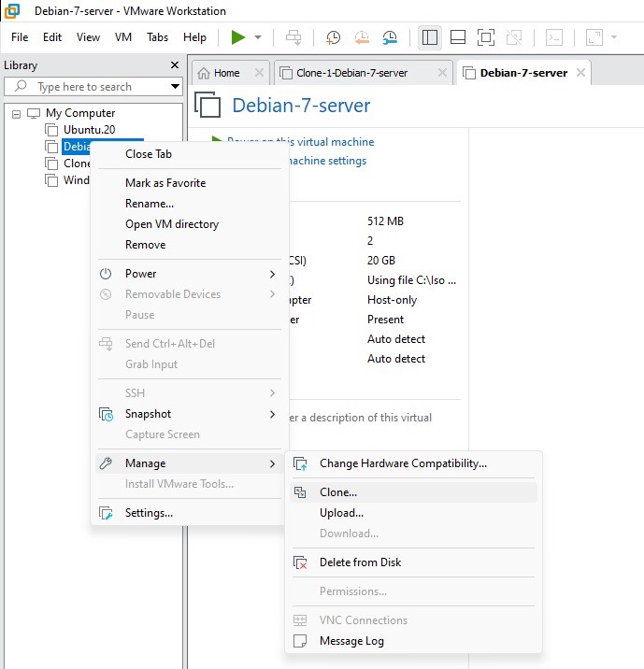Open the Edit menu
644x669 pixels.
[52, 37]
